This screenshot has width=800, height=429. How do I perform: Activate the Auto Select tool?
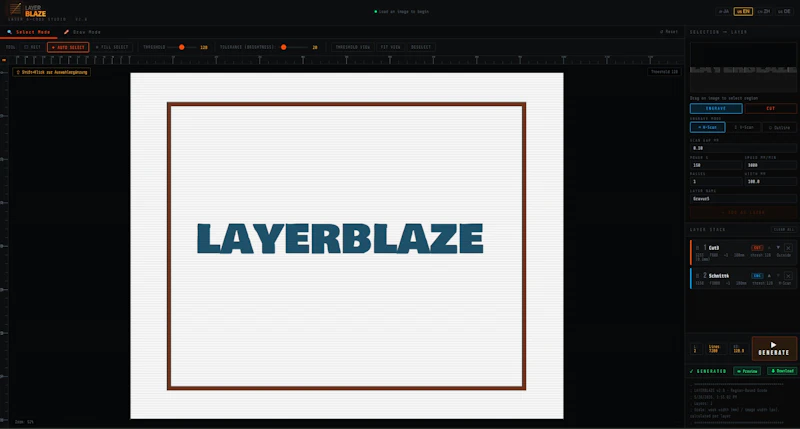point(68,47)
